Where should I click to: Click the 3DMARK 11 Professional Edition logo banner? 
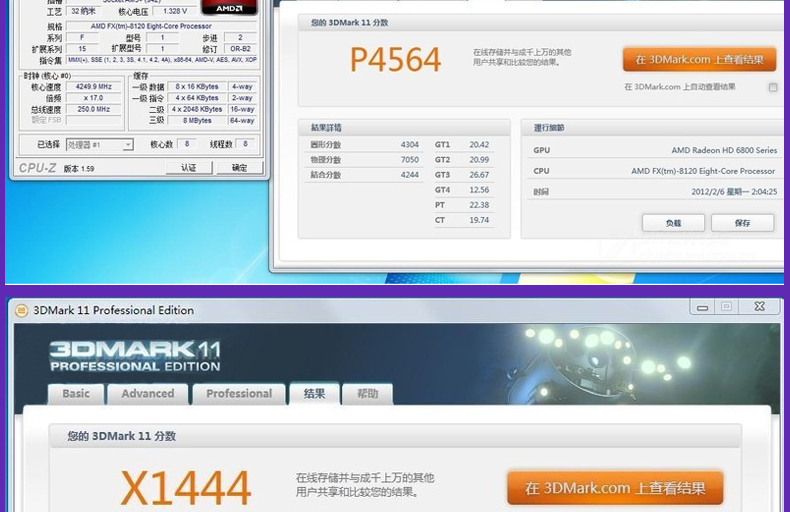(x=135, y=357)
